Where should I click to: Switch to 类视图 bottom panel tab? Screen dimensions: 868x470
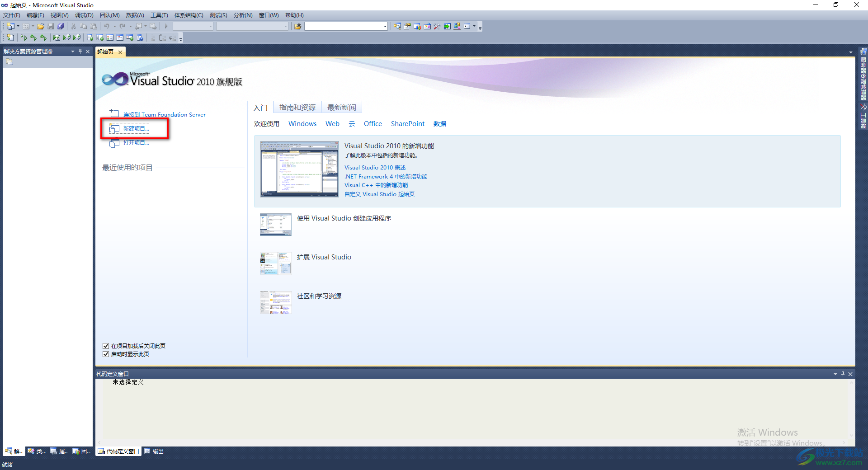point(36,451)
